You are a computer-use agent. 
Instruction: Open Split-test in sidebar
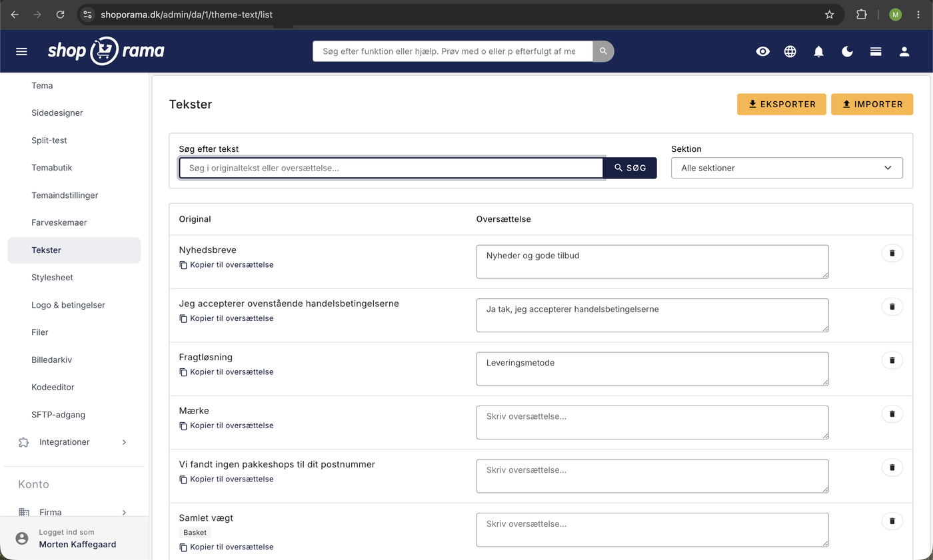point(49,140)
